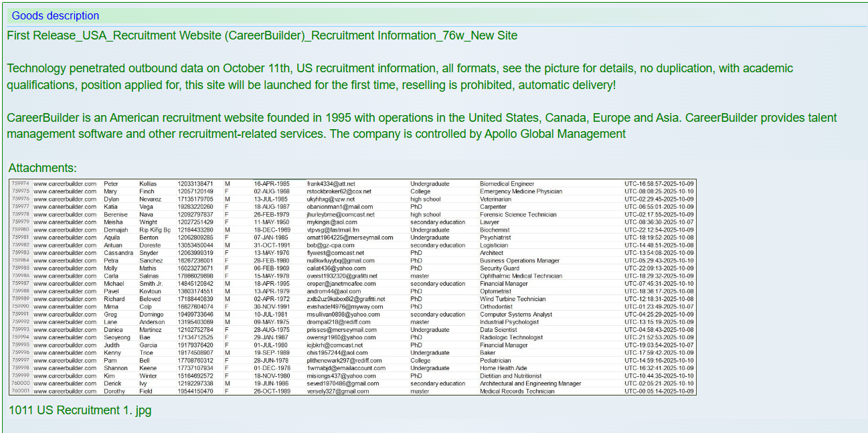The width and height of the screenshot is (868, 433).
Task: Click the 'Architectural and Engineering Manager' cell
Action: (530, 384)
